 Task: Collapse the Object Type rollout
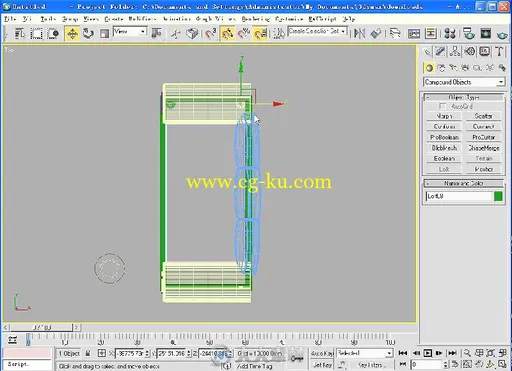point(464,97)
